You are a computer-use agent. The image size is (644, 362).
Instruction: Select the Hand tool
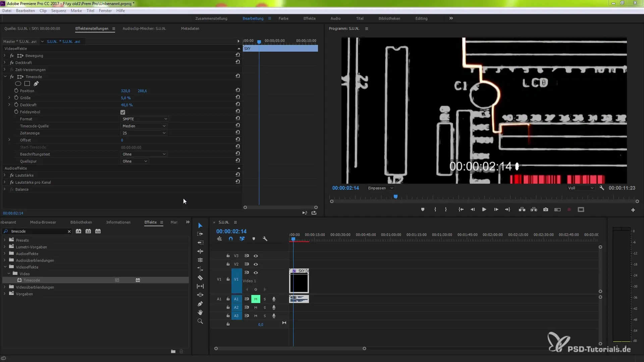coord(200,312)
